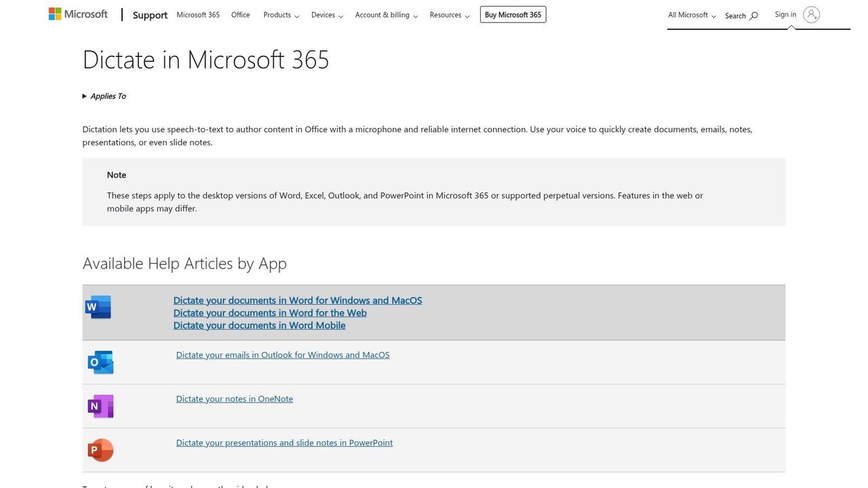Go to Support home link

click(150, 15)
